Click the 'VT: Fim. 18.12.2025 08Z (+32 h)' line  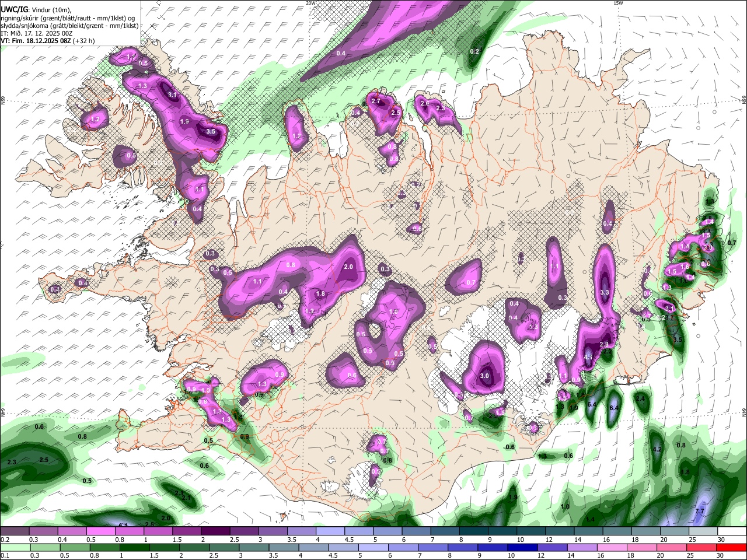point(48,41)
